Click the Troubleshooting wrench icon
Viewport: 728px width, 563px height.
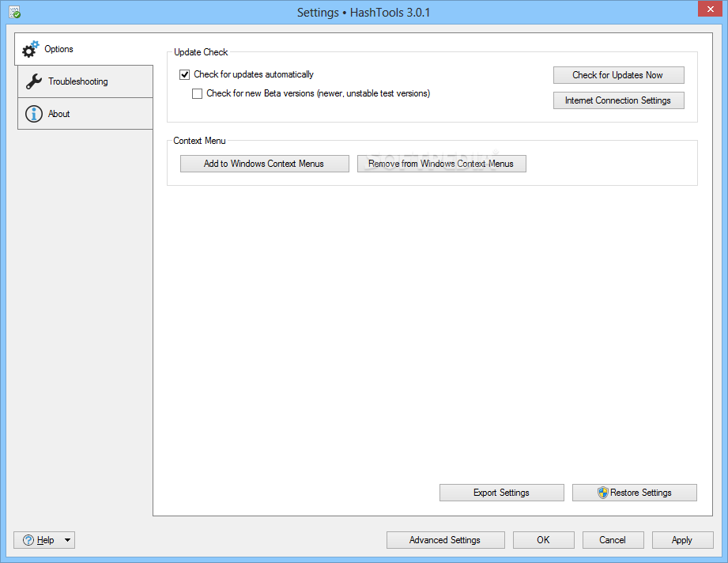pyautogui.click(x=34, y=81)
